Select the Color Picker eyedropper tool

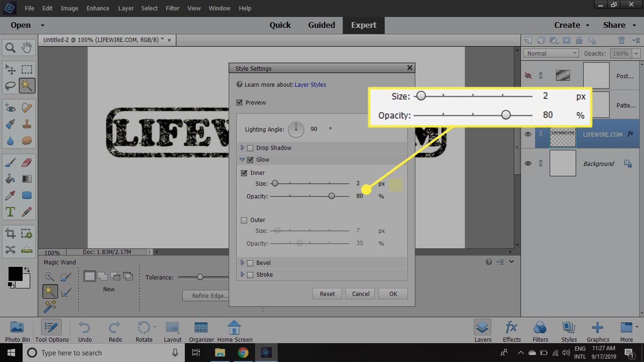pyautogui.click(x=10, y=195)
